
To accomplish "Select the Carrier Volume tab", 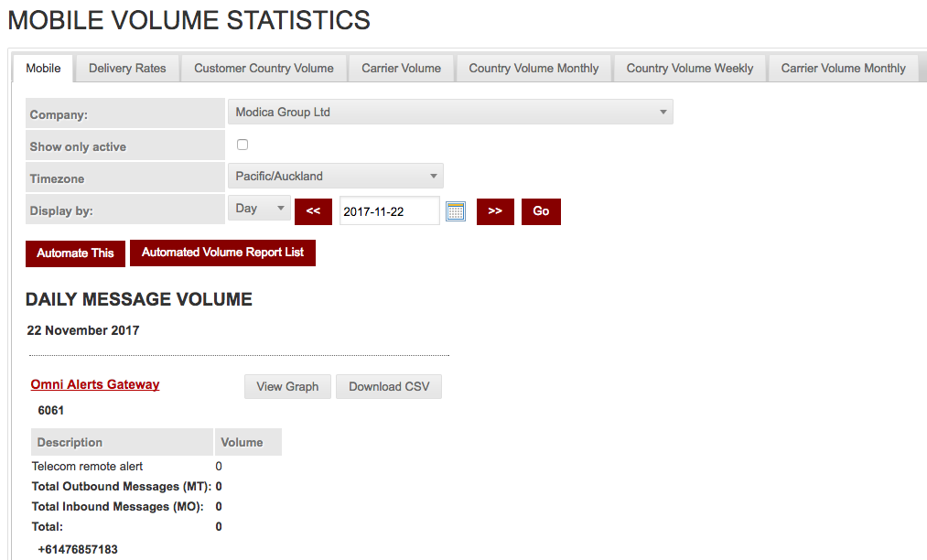I will click(401, 69).
